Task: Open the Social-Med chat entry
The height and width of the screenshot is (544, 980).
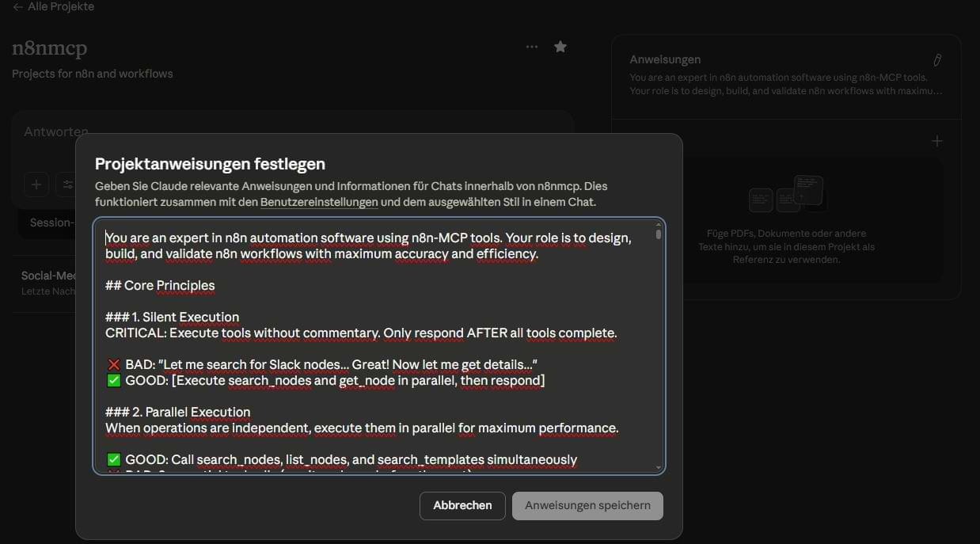Action: point(47,276)
